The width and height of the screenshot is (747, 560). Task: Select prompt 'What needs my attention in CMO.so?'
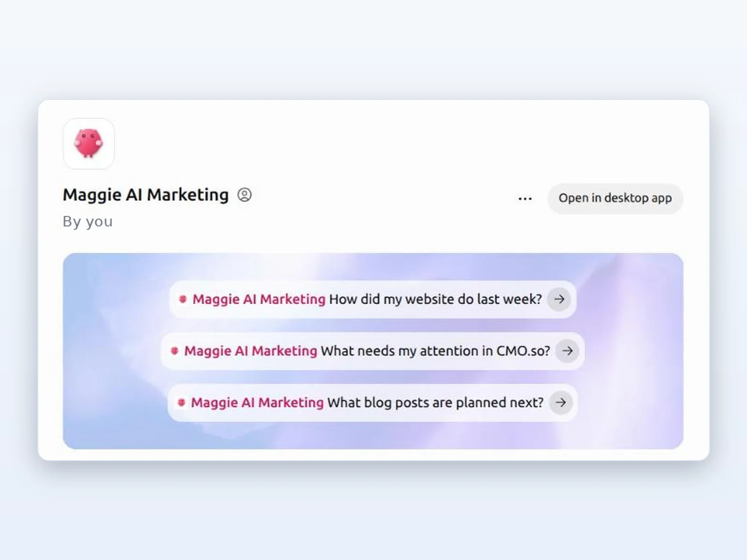(373, 351)
